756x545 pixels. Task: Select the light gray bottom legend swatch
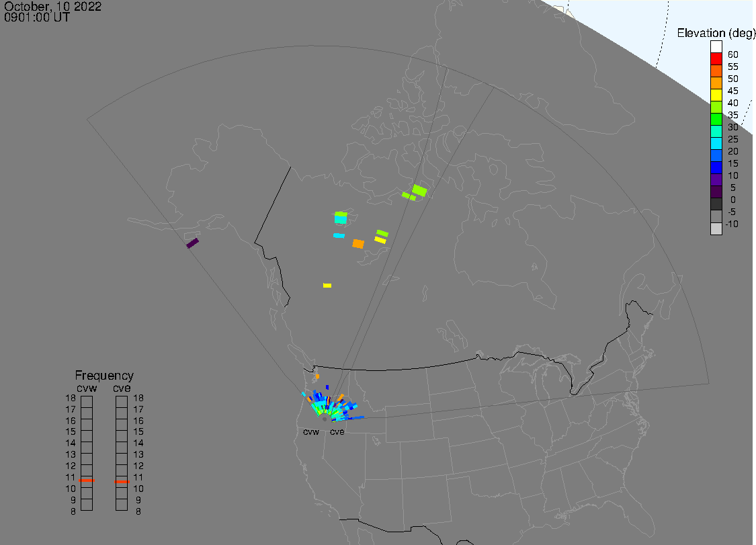point(716,228)
